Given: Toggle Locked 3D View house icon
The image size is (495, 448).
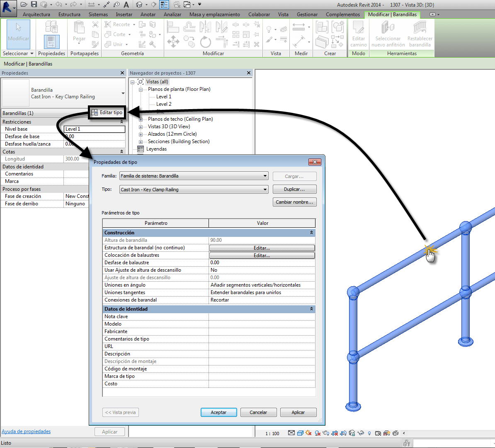Looking at the screenshot, I should click(352, 433).
